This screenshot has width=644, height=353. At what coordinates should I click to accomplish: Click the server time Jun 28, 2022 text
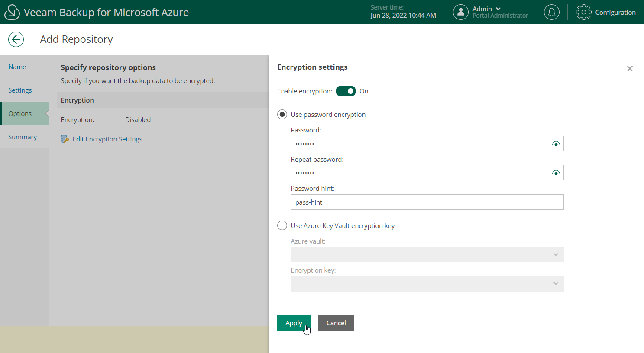tap(403, 16)
